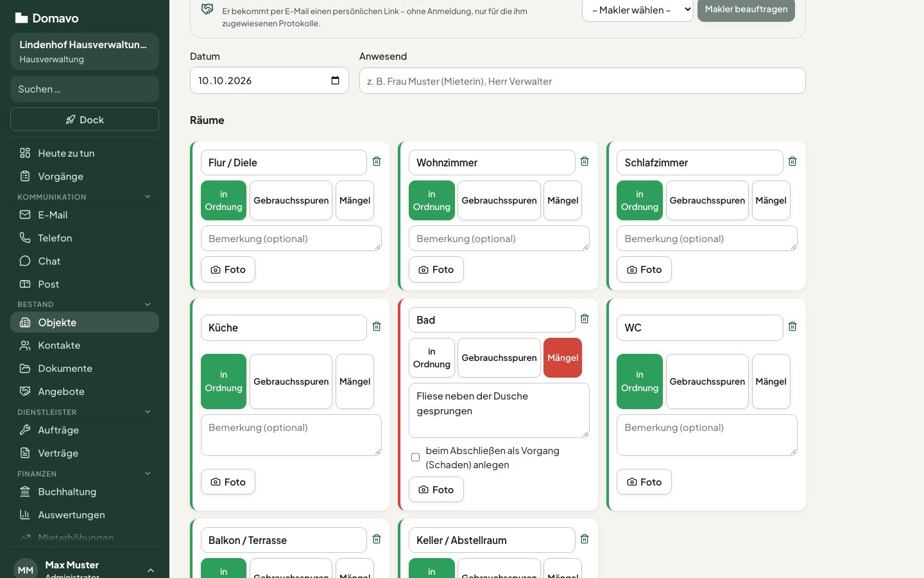Viewport: 924px width, 578px height.
Task: Click the Bemerkung field of Küche
Action: (291, 435)
